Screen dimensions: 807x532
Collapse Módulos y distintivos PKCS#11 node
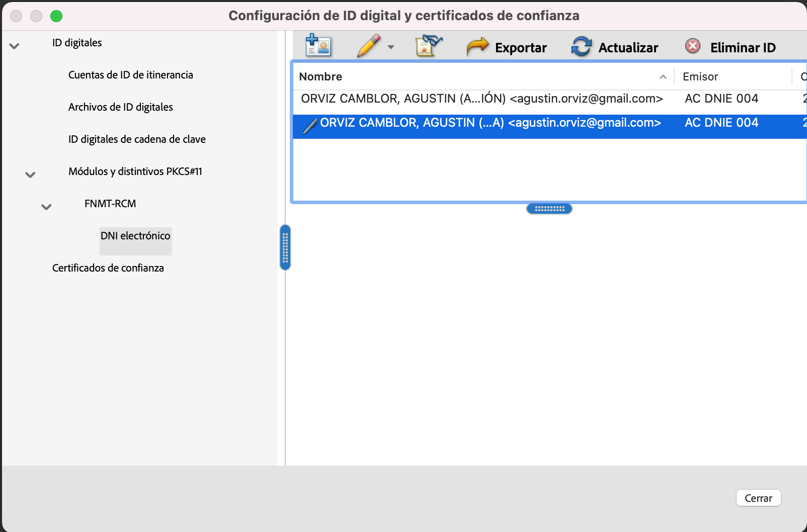[31, 174]
